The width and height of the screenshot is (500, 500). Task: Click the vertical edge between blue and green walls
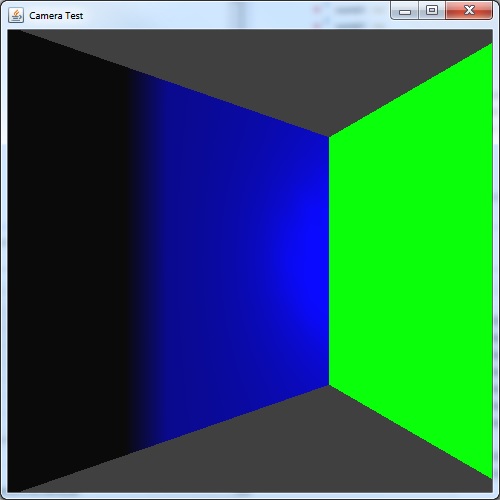point(329,261)
